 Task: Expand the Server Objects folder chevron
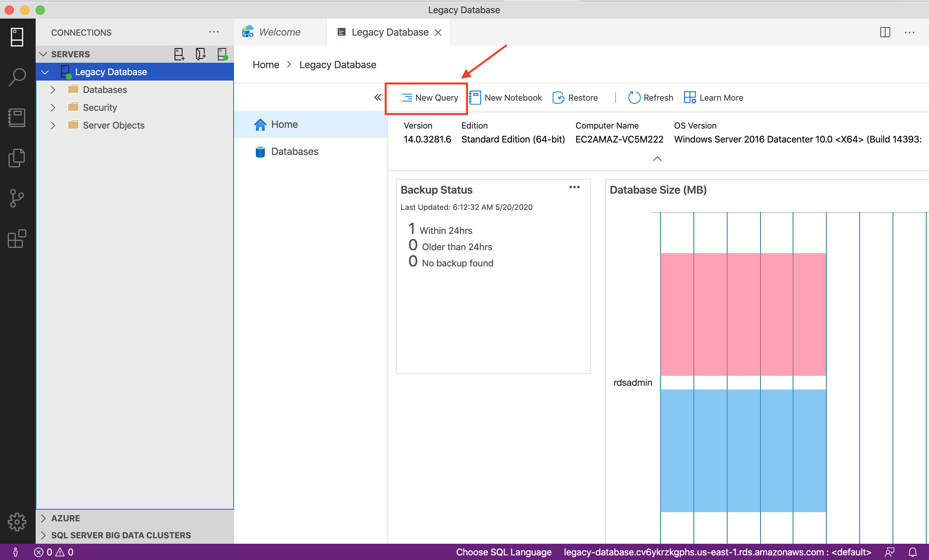(53, 125)
